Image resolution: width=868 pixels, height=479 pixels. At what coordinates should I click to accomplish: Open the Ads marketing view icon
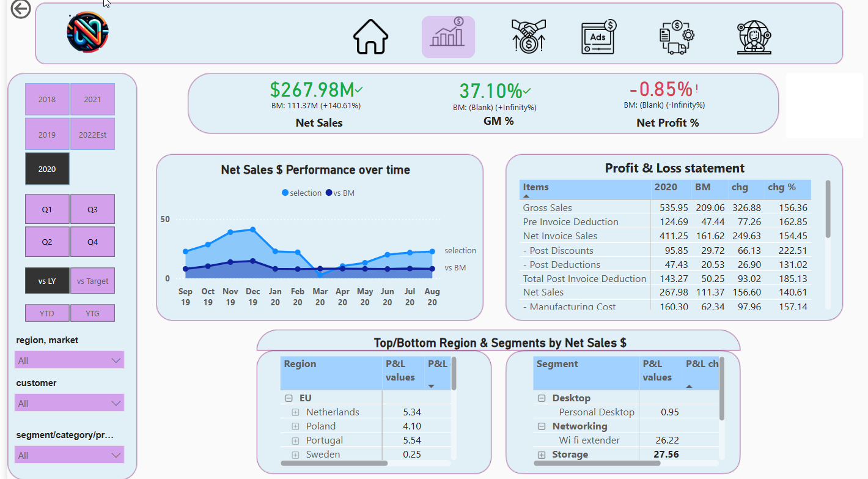pos(598,37)
